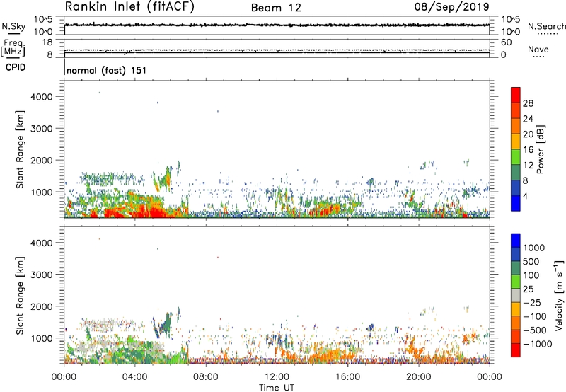Click the dotted line sample under Nave
The height and width of the screenshot is (392, 566).
pos(539,57)
